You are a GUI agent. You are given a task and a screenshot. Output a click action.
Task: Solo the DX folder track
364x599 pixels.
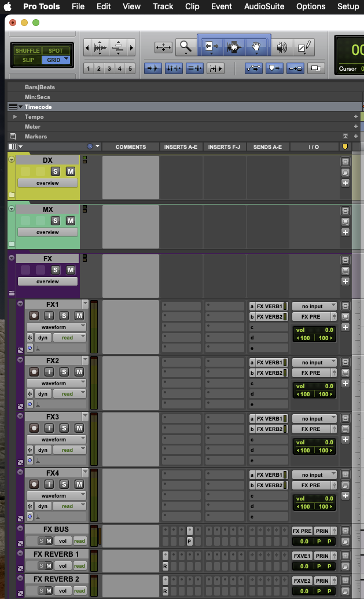[56, 171]
